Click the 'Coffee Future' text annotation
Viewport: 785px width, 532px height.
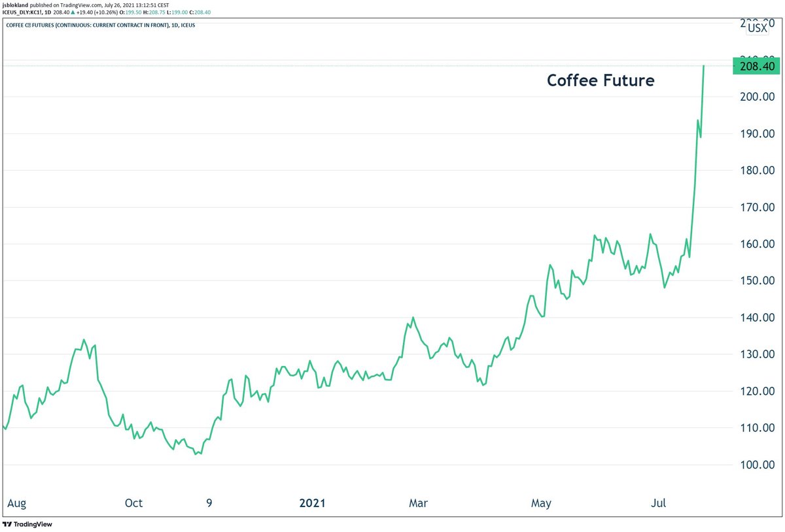coord(601,81)
